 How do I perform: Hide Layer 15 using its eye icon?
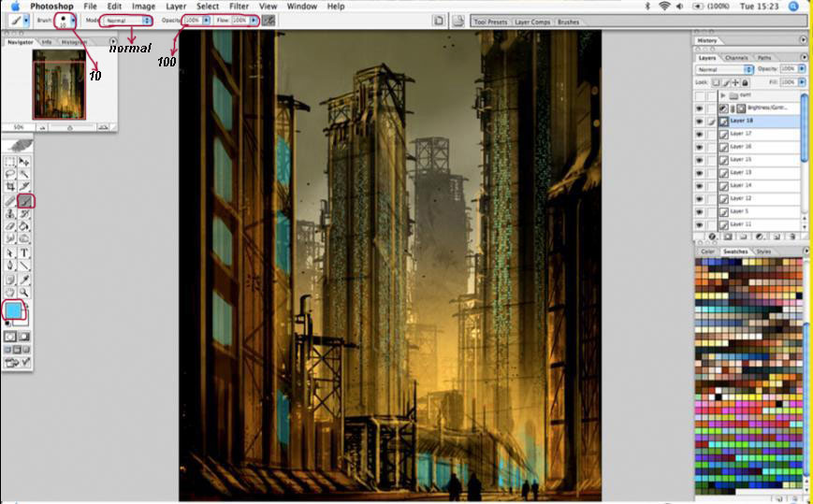pos(700,160)
